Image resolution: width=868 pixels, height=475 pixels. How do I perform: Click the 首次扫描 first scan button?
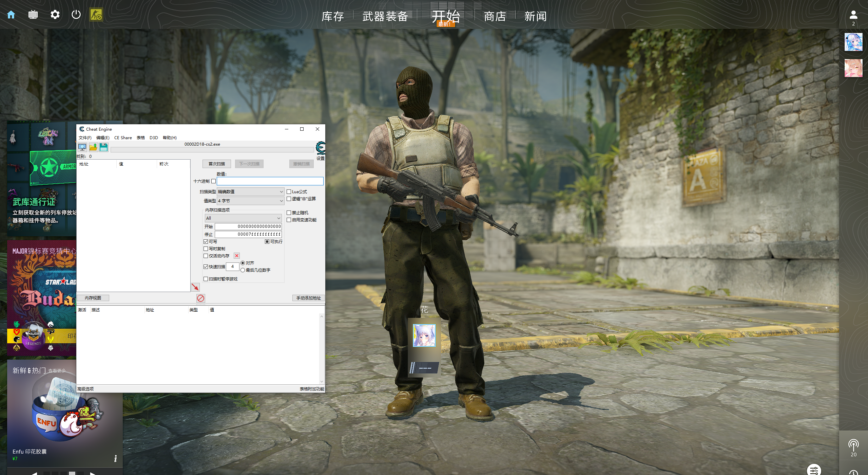click(216, 164)
